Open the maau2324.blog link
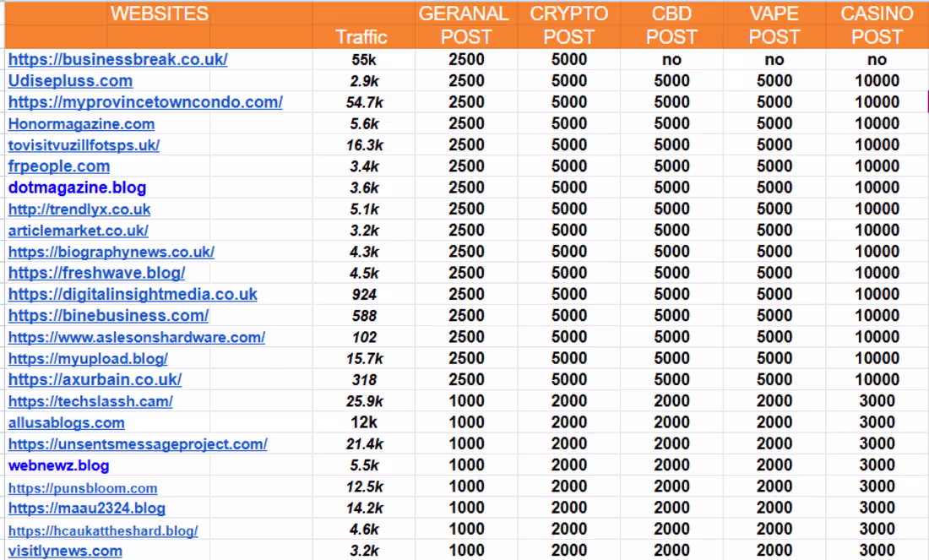 pyautogui.click(x=86, y=508)
